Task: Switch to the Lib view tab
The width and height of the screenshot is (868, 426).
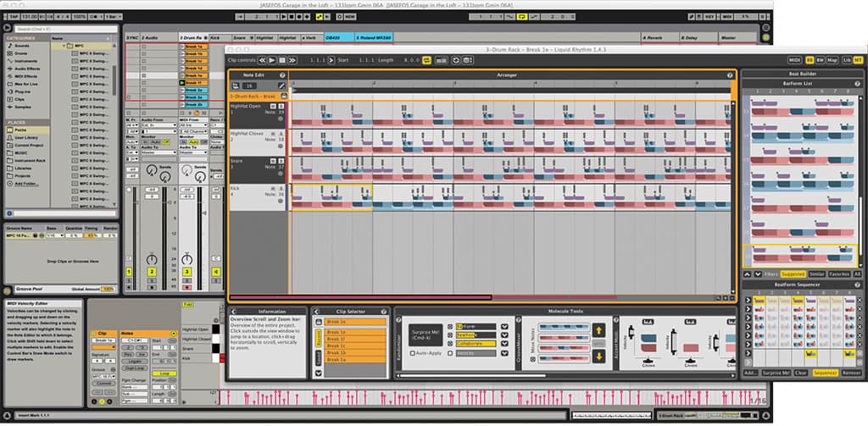Action: pyautogui.click(x=847, y=60)
